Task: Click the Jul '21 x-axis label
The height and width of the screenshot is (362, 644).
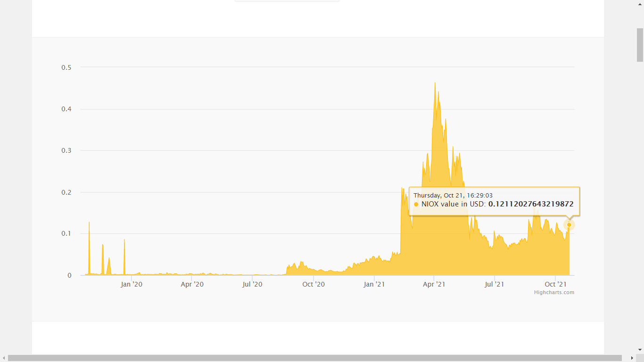Action: point(495,284)
